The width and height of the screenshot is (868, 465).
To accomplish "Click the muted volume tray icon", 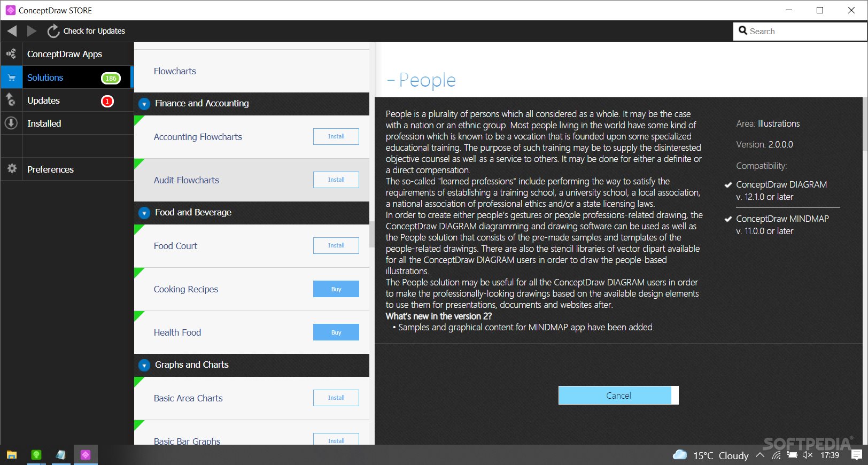I will pyautogui.click(x=808, y=455).
